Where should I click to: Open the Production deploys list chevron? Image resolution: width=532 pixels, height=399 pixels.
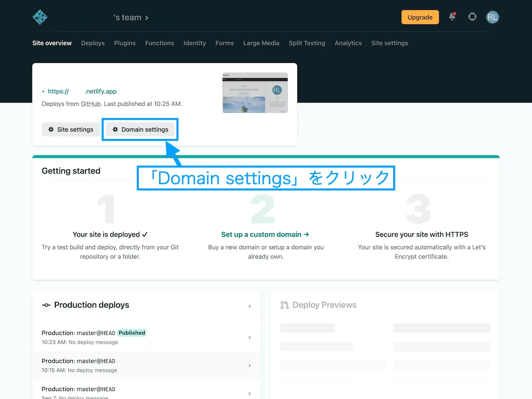point(250,306)
